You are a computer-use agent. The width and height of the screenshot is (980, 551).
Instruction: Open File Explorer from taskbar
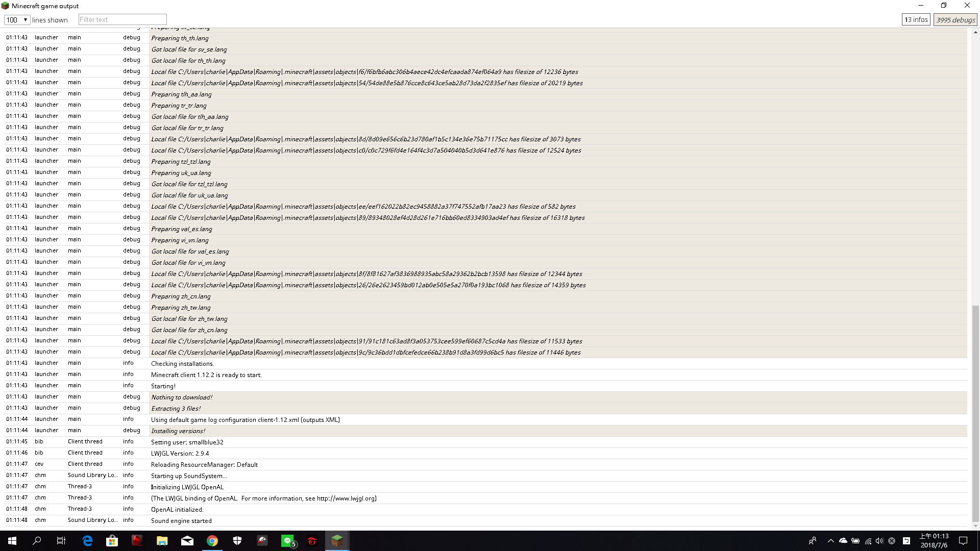coord(162,541)
